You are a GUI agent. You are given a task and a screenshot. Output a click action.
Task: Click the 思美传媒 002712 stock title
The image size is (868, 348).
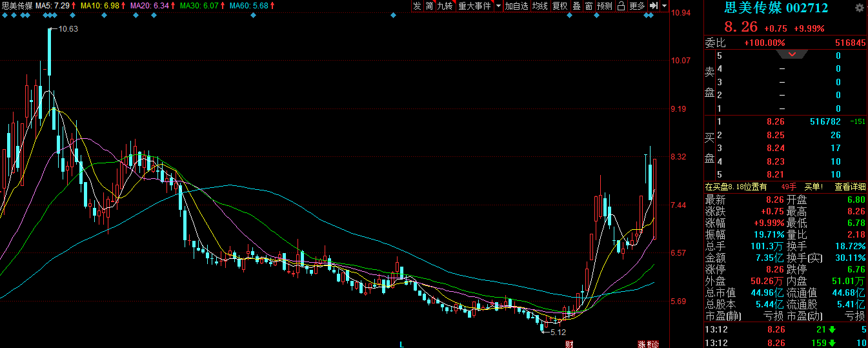point(776,8)
